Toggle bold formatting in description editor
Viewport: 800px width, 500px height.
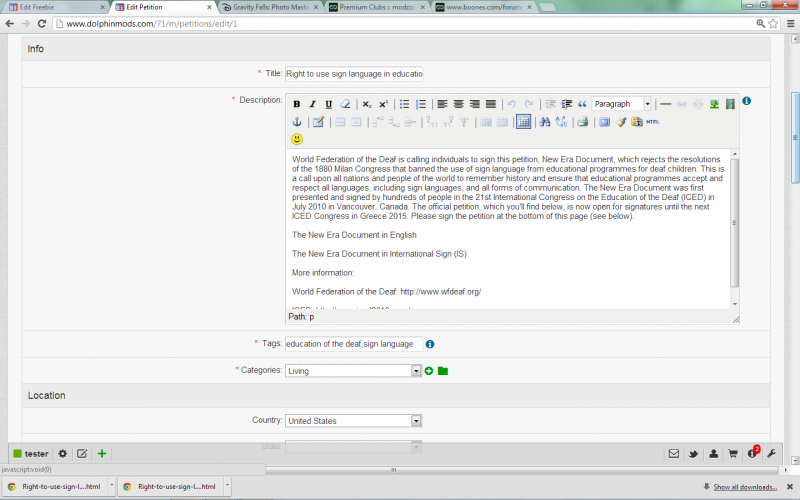tap(296, 104)
